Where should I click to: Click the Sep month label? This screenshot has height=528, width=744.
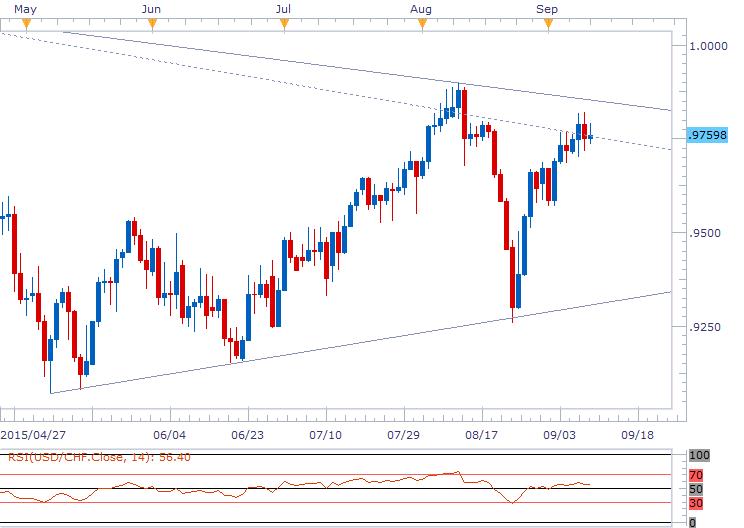click(x=547, y=9)
